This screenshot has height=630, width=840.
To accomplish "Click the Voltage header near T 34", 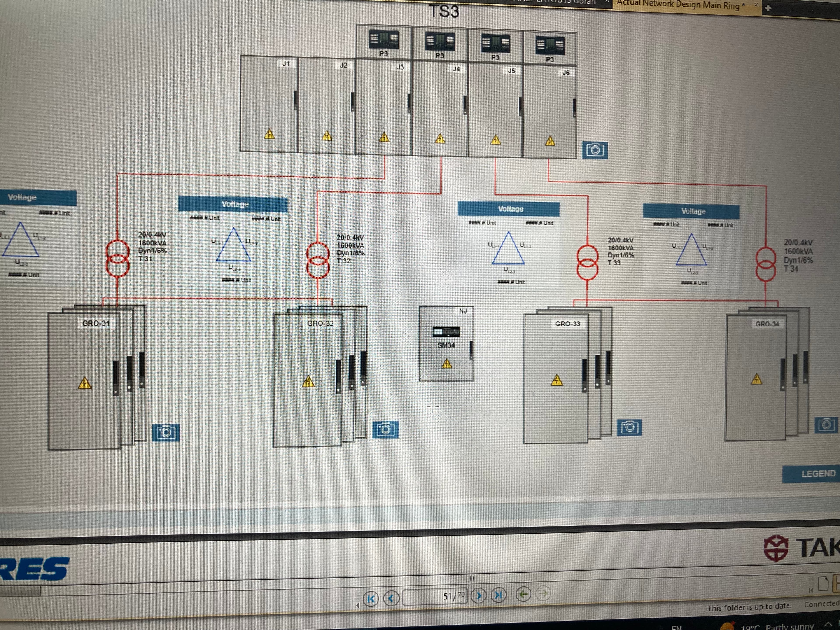I will (691, 211).
